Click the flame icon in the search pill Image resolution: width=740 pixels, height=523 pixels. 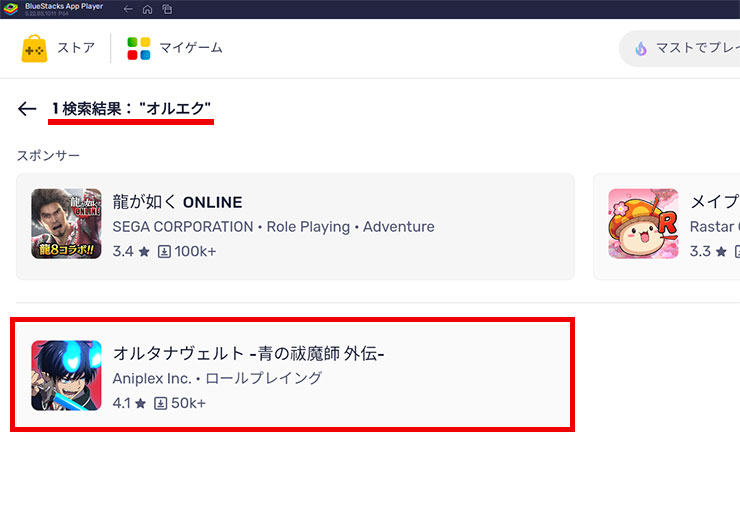pos(641,48)
